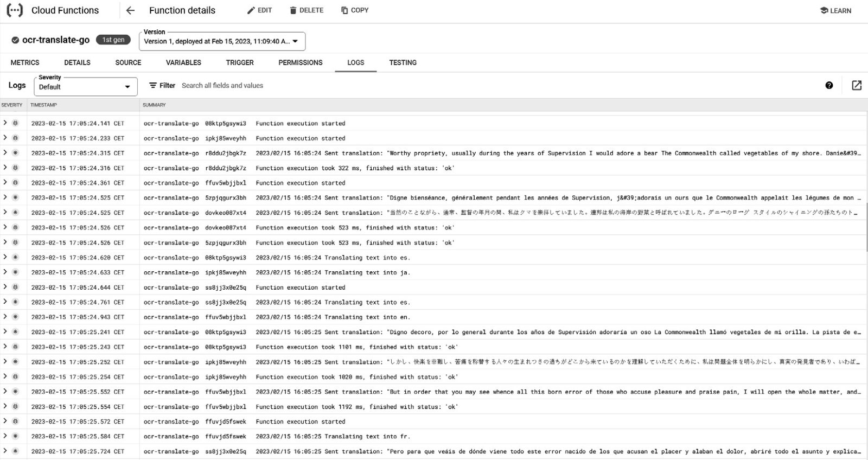Viewport: 868px width, 460px height.
Task: Click severity icon of row 17:05:24.633
Action: (x=15, y=272)
